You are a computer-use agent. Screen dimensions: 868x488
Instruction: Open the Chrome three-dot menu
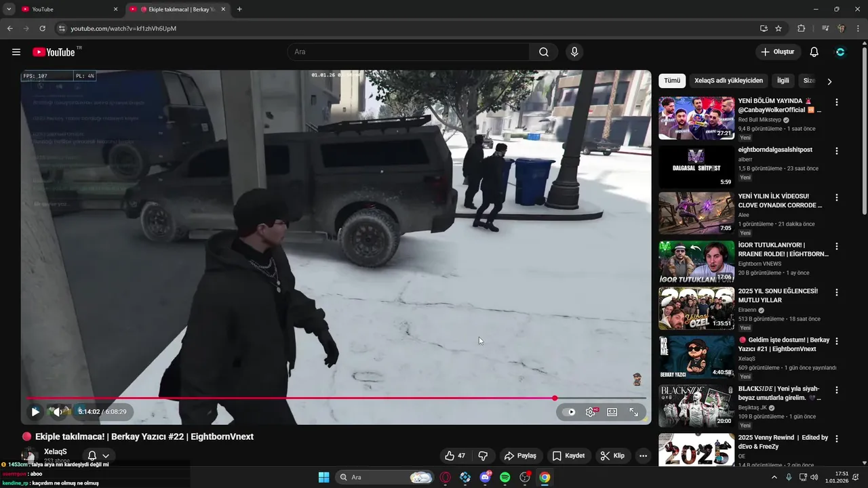point(858,28)
